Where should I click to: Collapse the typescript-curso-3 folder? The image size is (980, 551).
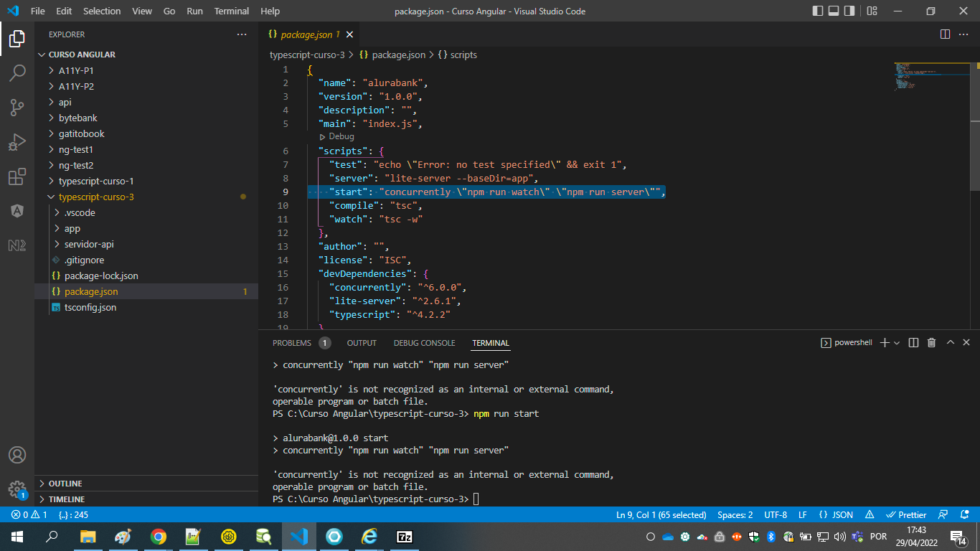click(x=146, y=197)
